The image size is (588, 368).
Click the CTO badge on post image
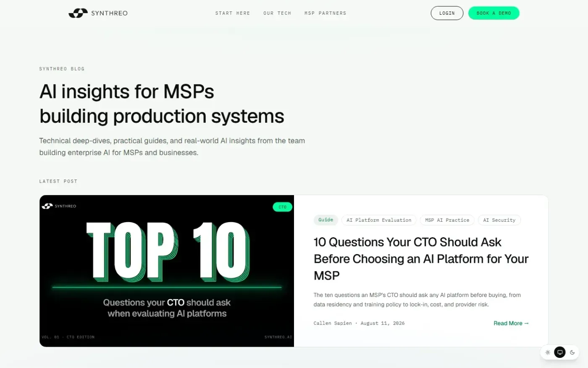[283, 207]
